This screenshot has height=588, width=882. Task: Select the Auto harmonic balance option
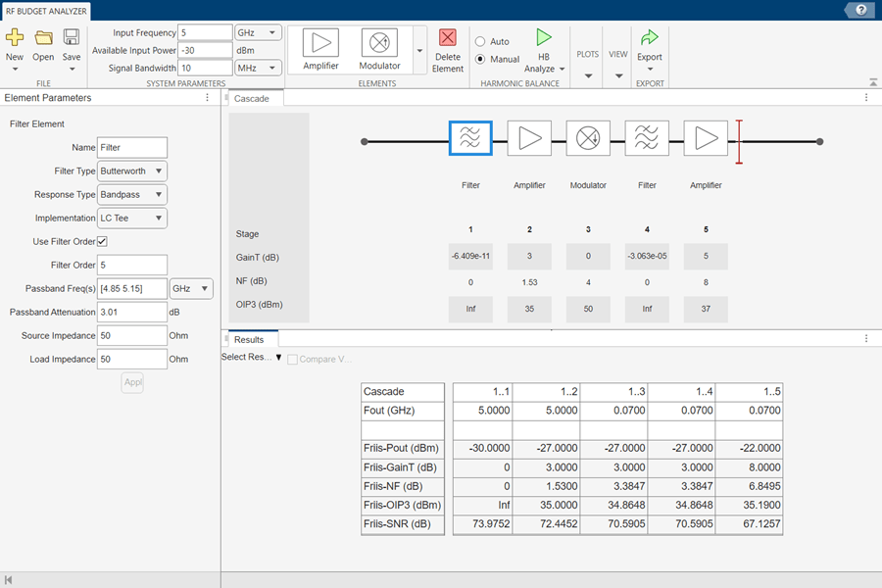(x=480, y=42)
